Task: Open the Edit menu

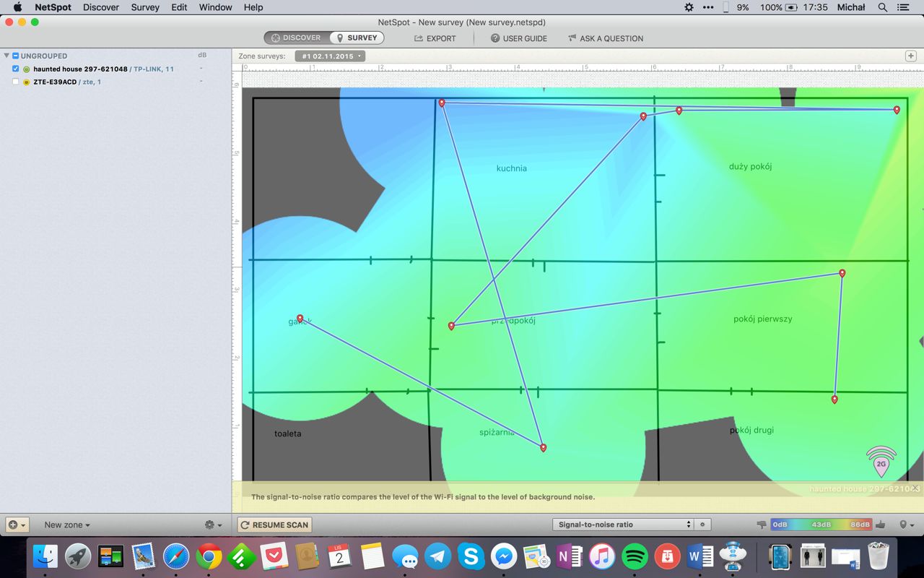Action: point(179,7)
